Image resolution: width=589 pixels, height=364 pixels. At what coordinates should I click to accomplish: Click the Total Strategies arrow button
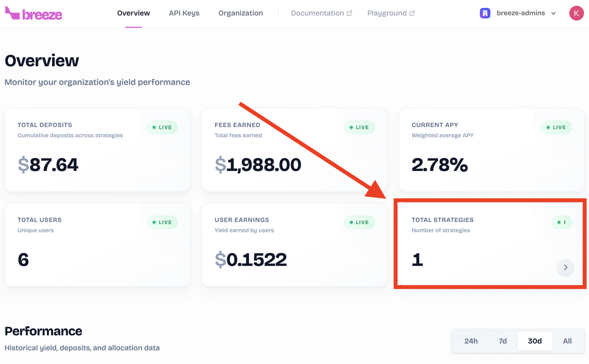pos(565,267)
